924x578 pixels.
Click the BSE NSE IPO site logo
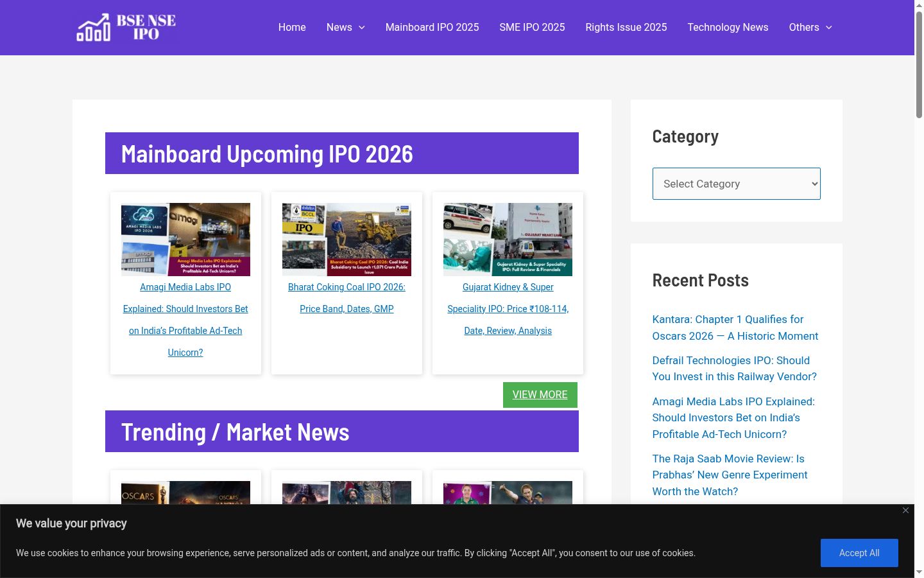pyautogui.click(x=126, y=28)
